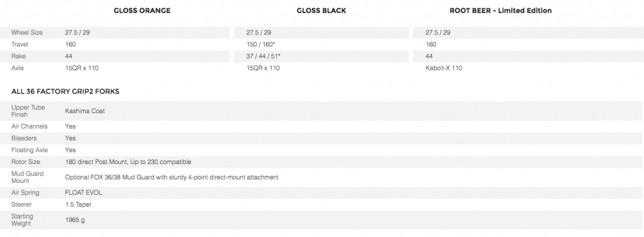644x237 pixels.
Task: Click the Travel value 150 / 160*
Action: point(260,45)
